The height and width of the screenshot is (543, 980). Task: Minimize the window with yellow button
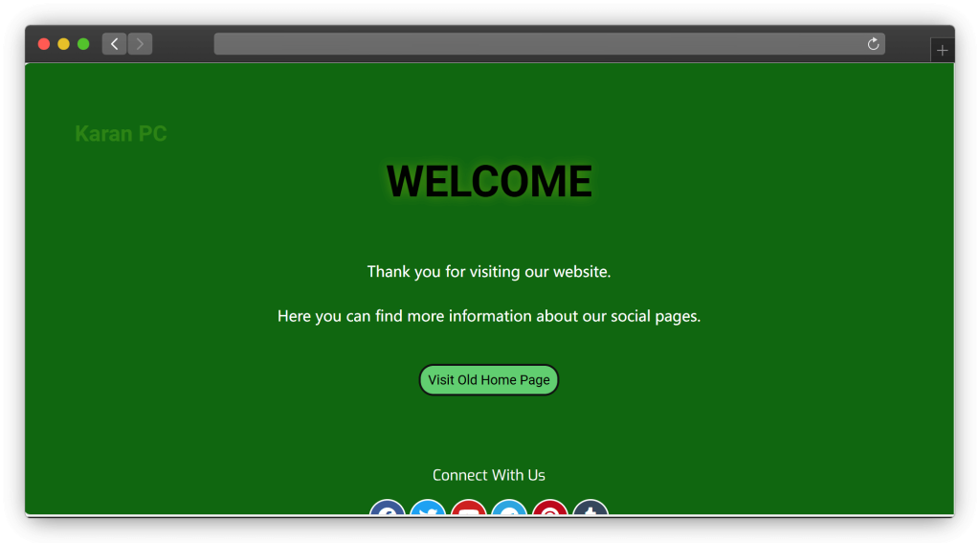coord(63,44)
